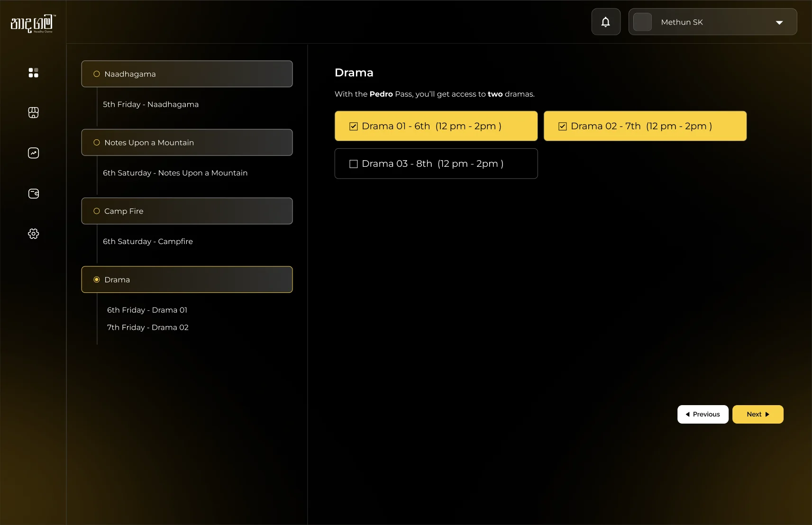The image size is (812, 525).
Task: Uncheck the Drama 01 - 6th checkbox
Action: coord(354,126)
